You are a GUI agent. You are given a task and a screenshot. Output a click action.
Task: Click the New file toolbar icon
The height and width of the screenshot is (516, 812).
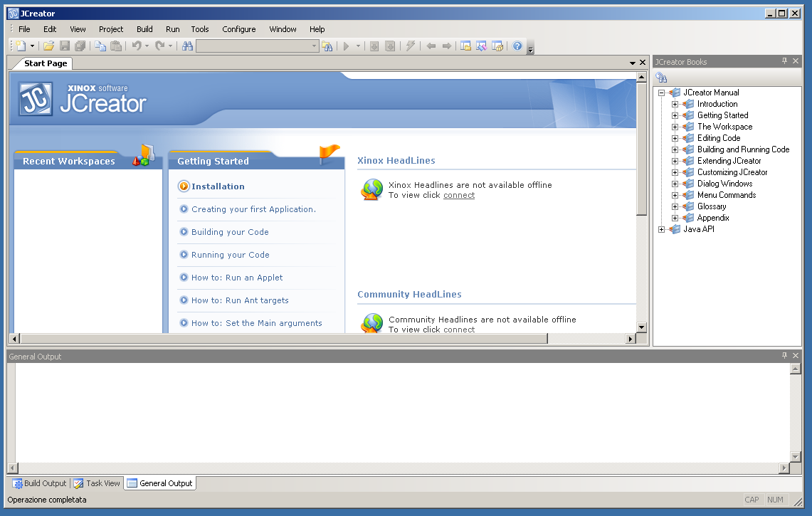[x=21, y=46]
